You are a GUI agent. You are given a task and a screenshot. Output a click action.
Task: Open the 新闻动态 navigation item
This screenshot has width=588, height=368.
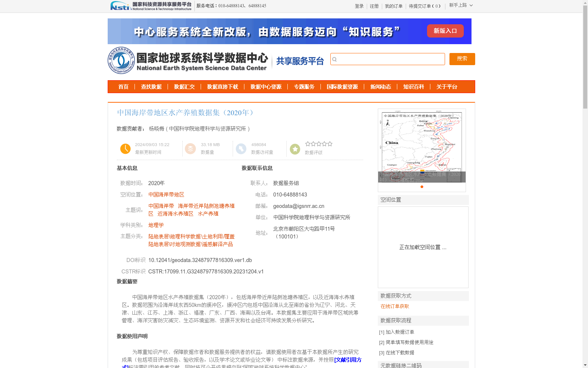click(x=381, y=87)
